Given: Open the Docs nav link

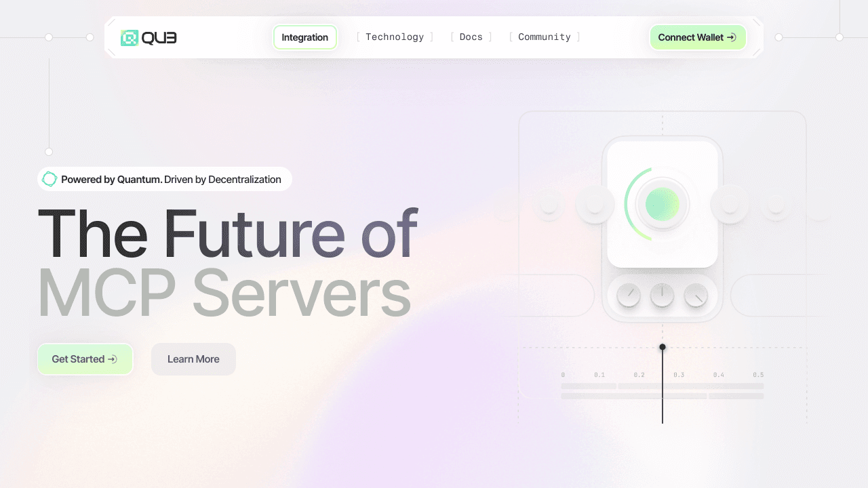Looking at the screenshot, I should pos(471,37).
